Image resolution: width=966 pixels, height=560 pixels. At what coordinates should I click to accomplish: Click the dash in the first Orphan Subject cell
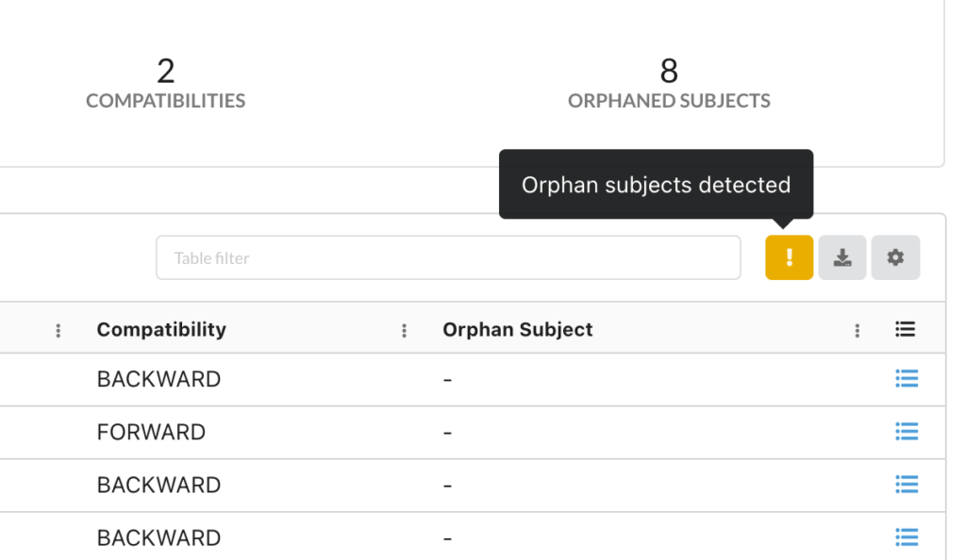click(446, 379)
